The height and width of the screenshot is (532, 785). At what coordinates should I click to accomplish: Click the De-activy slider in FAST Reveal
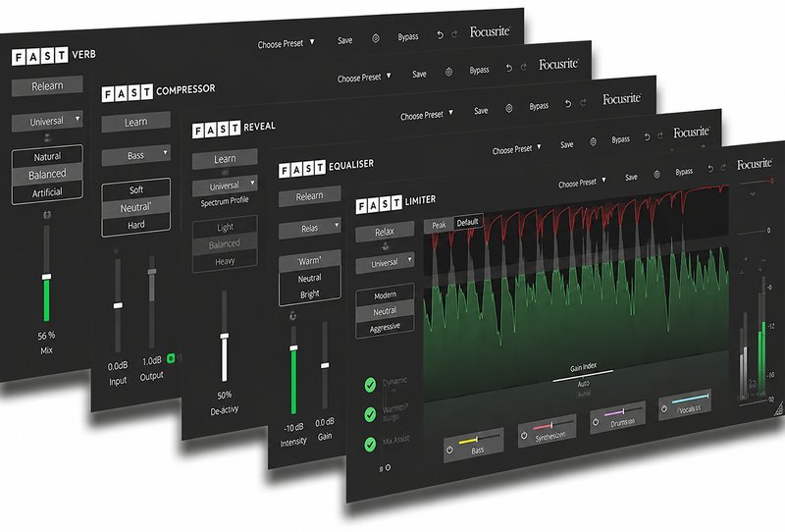pyautogui.click(x=225, y=336)
